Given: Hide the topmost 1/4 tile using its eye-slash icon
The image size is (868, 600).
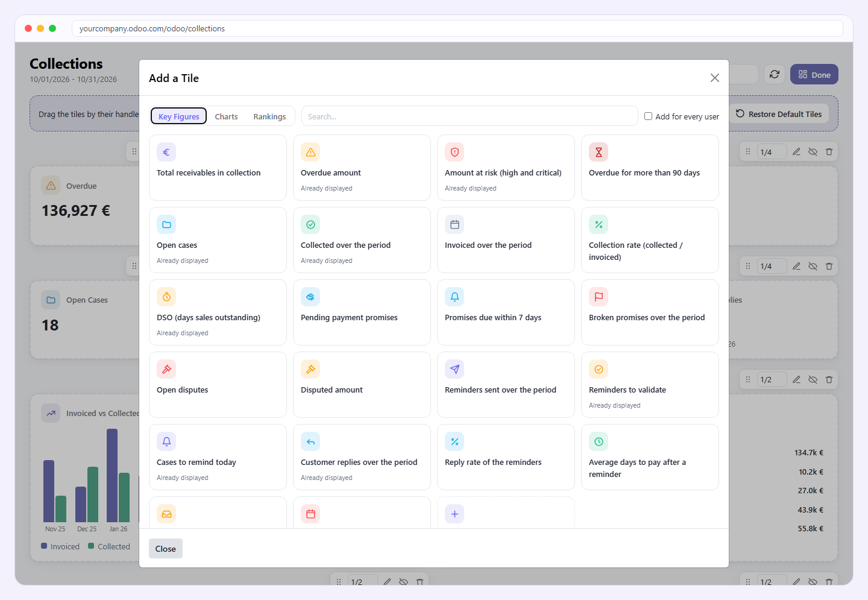Looking at the screenshot, I should pyautogui.click(x=813, y=152).
